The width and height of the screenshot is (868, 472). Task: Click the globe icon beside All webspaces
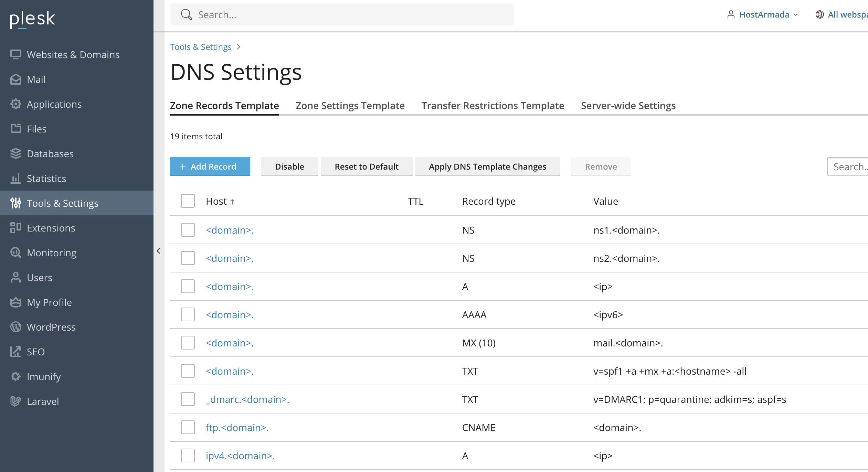[820, 14]
